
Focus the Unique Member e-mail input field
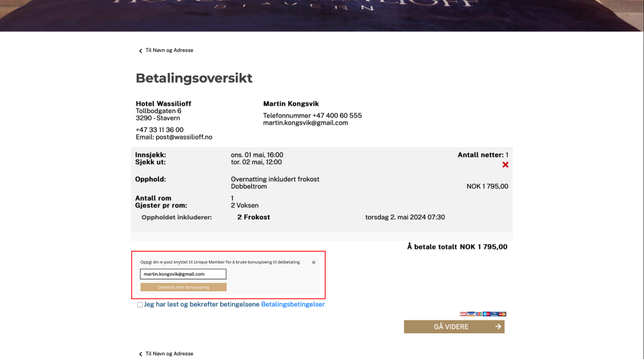tap(183, 274)
